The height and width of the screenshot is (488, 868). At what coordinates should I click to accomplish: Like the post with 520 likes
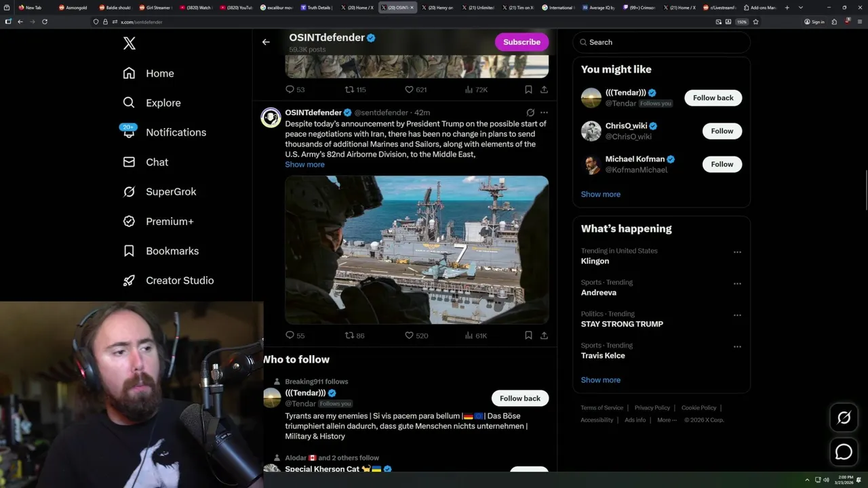point(416,335)
